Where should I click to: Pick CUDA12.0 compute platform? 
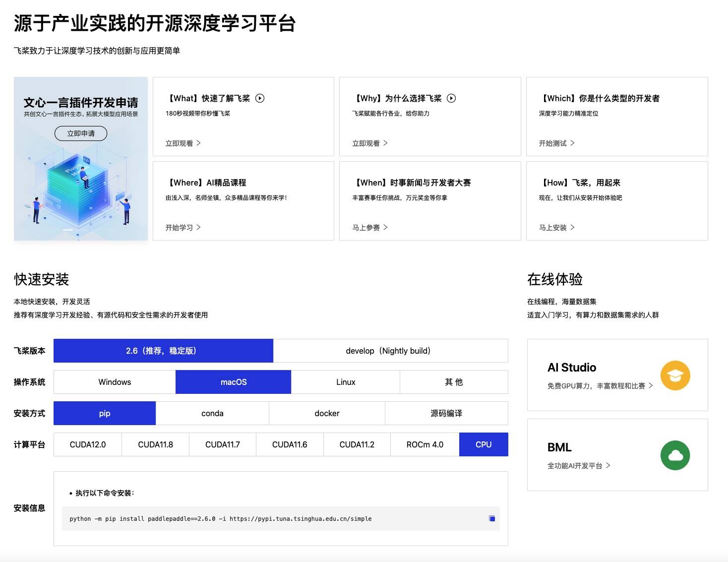pos(88,444)
